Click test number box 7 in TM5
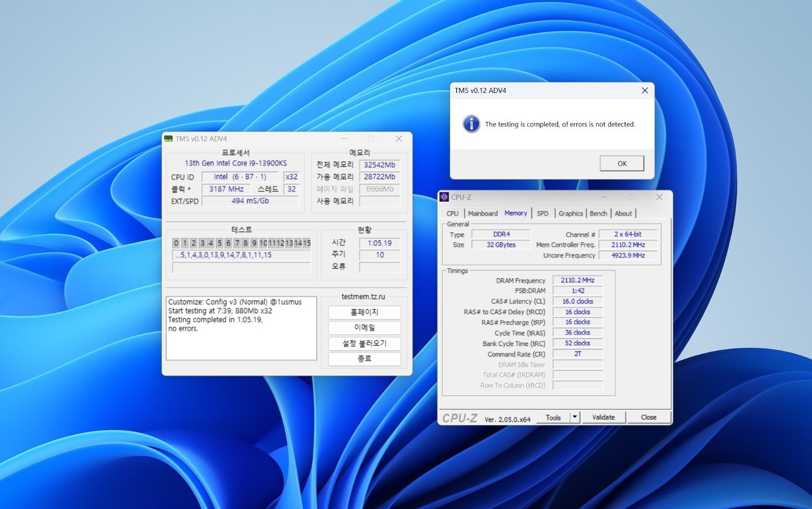The image size is (812, 509). coord(236,243)
